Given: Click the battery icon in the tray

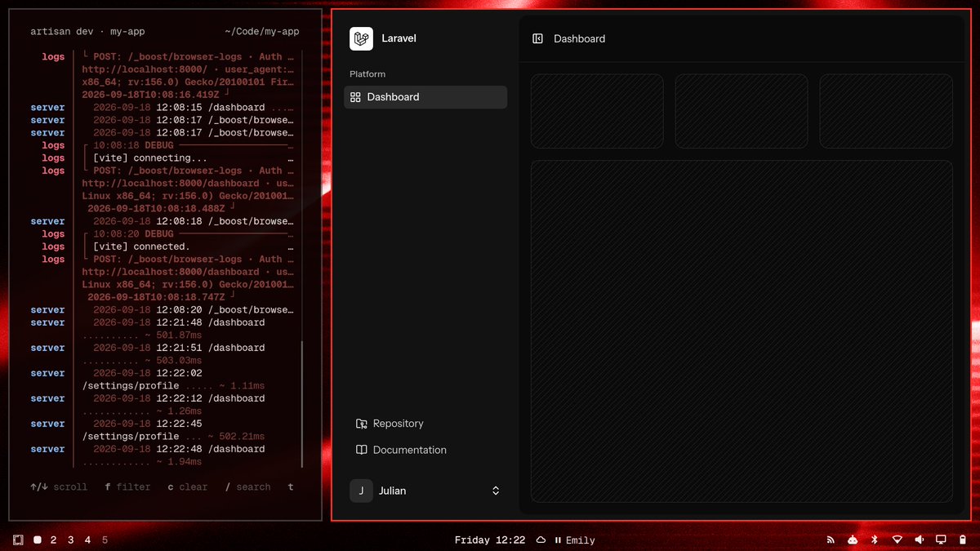Looking at the screenshot, I should click(x=962, y=540).
